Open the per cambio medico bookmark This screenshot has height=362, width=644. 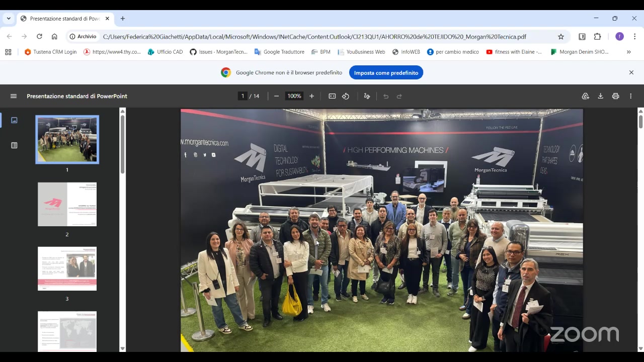click(453, 52)
